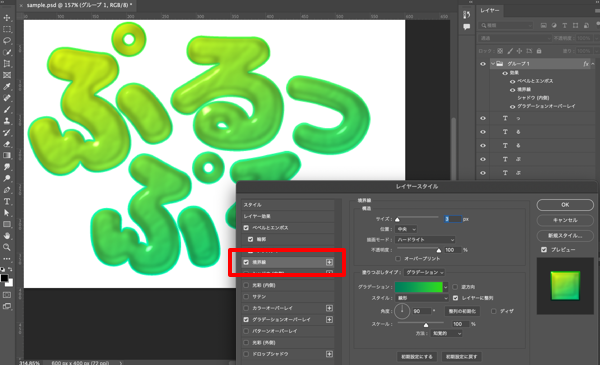Open the 位置 dropdown showing 中央
This screenshot has height=365, width=600.
point(406,229)
